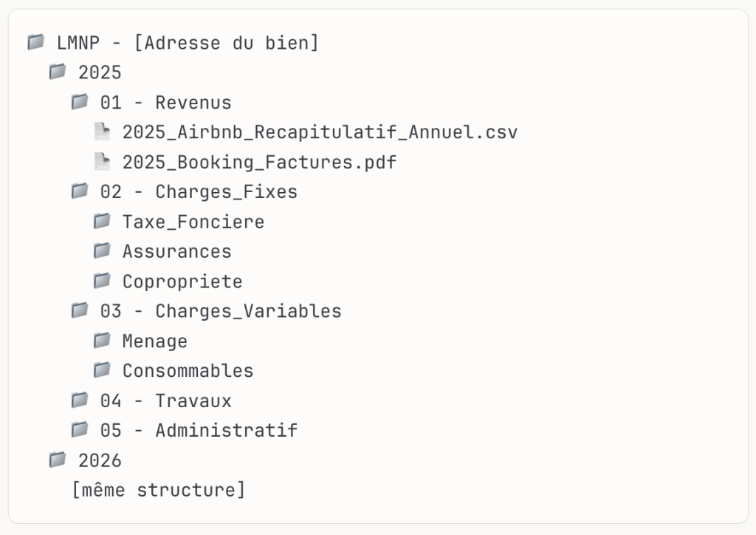Collapse the 2025 folder label
The height and width of the screenshot is (535, 756).
(100, 73)
